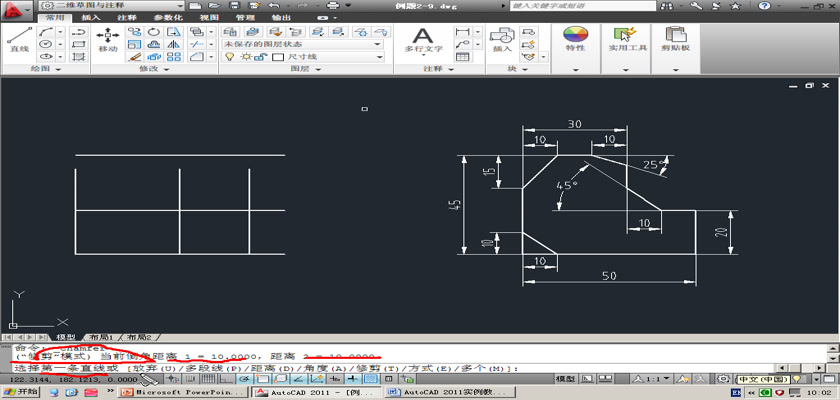Open the 注释 ribbon tab
Image resolution: width=840 pixels, height=400 pixels.
tap(127, 17)
